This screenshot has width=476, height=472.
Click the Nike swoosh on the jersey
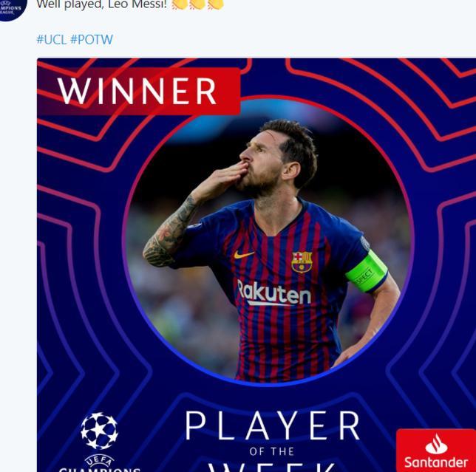[x=244, y=254]
